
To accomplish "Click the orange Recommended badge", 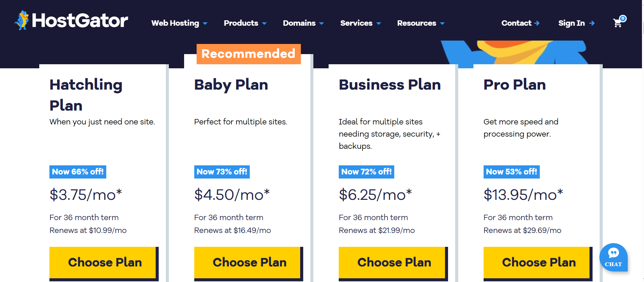I will 248,54.
